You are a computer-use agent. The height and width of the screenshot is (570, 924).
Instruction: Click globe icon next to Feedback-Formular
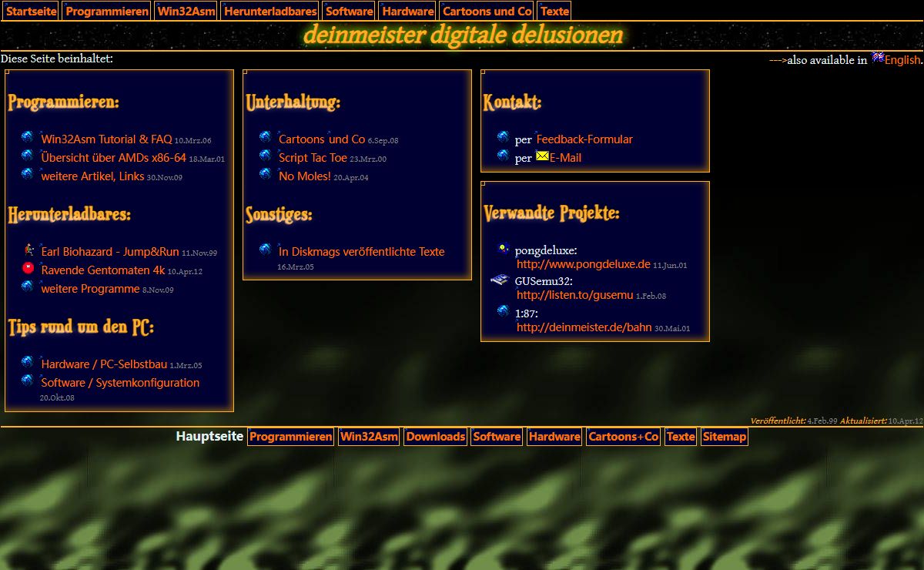[504, 137]
